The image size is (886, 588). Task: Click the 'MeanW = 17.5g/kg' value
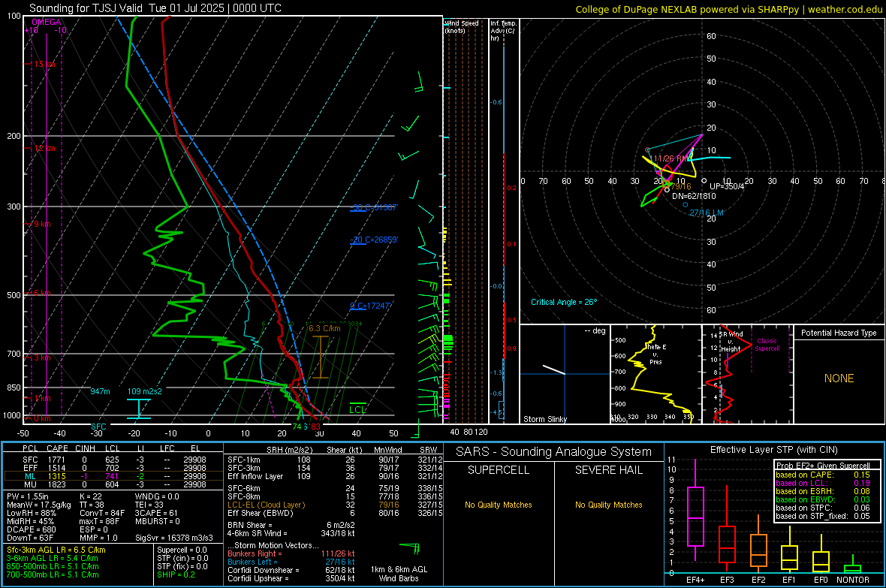39,505
